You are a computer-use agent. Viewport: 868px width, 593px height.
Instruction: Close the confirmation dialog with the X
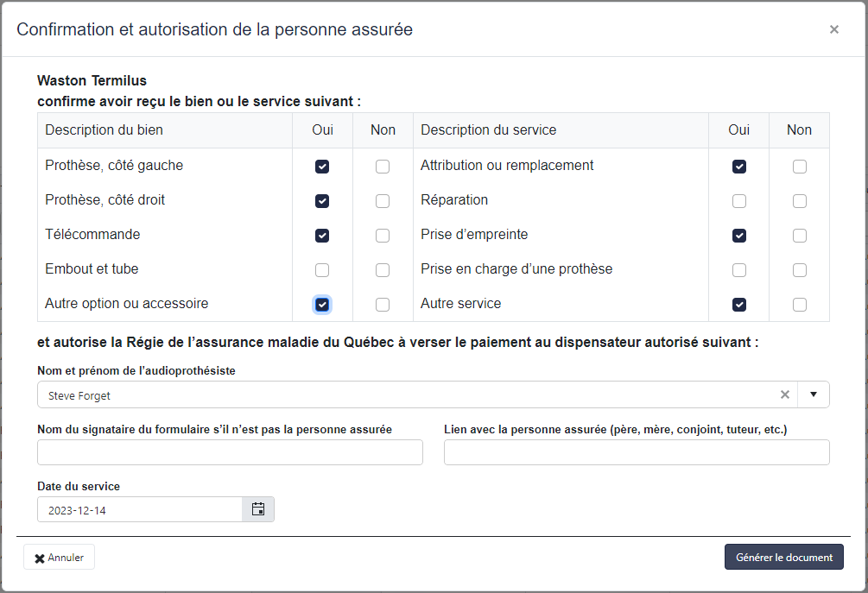click(834, 29)
